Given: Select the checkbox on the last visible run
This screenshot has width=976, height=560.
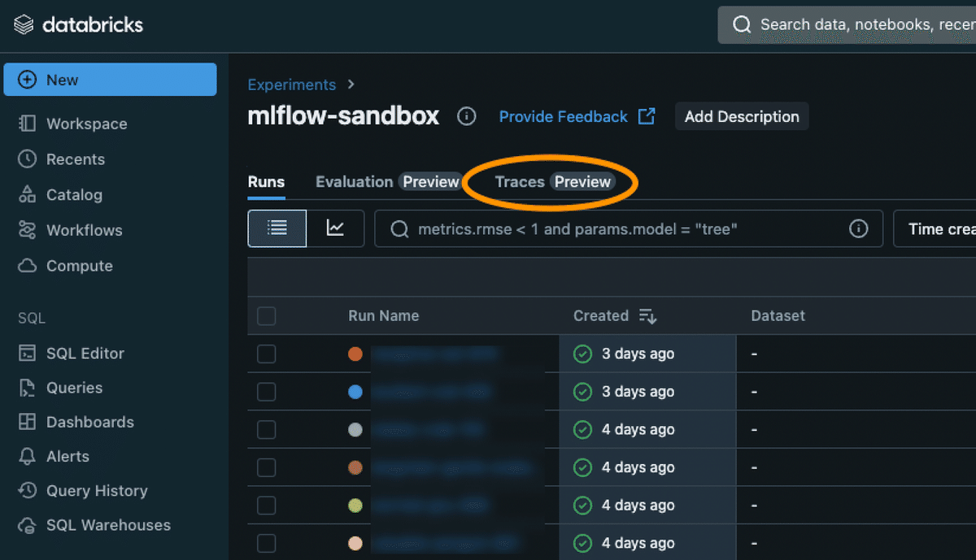Looking at the screenshot, I should (266, 543).
